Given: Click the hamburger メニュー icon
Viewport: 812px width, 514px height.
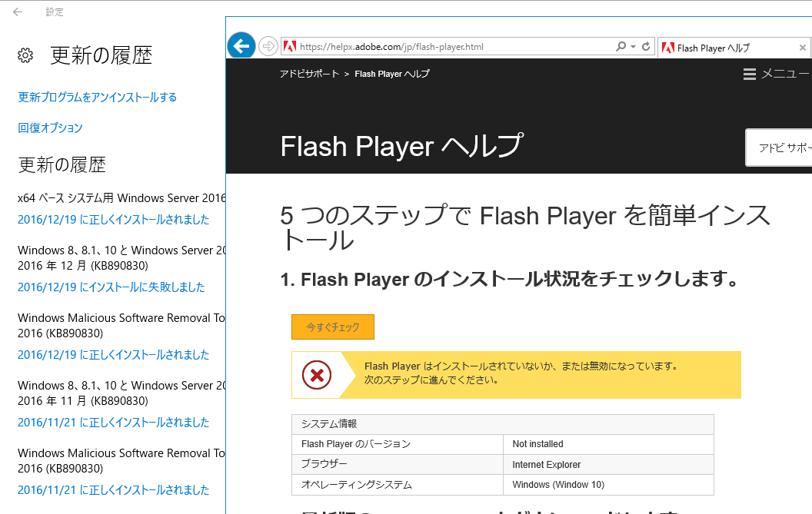Looking at the screenshot, I should [x=750, y=74].
